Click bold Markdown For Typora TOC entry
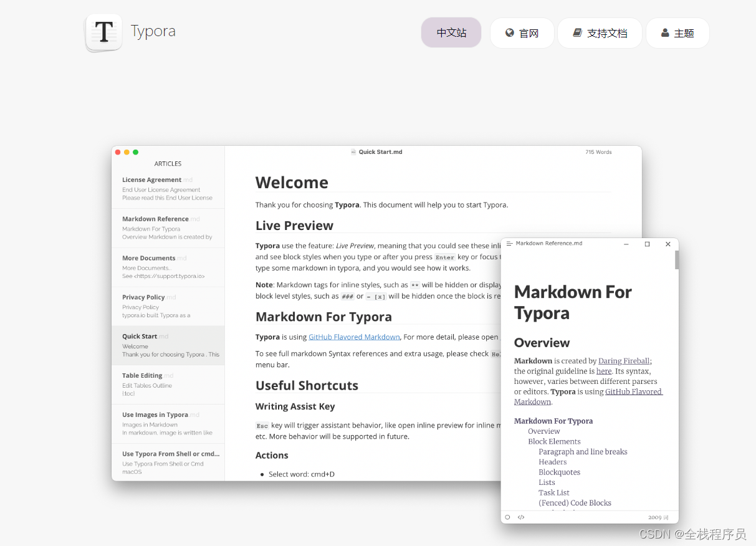This screenshot has width=756, height=546. (553, 421)
